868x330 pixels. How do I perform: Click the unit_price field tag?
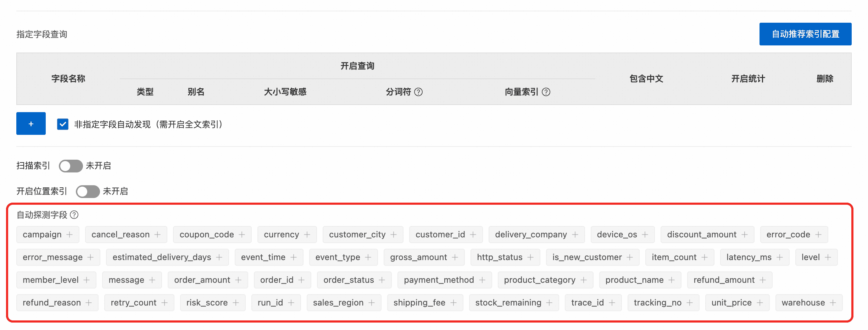click(737, 303)
